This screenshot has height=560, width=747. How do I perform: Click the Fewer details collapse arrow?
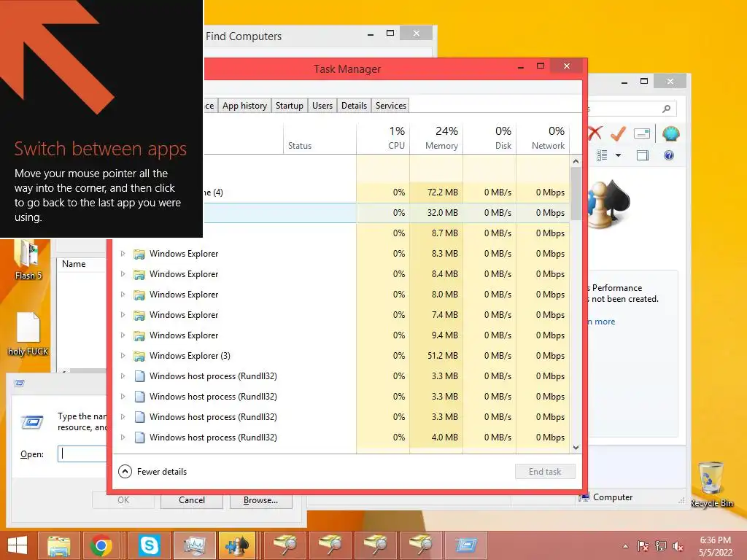[125, 472]
